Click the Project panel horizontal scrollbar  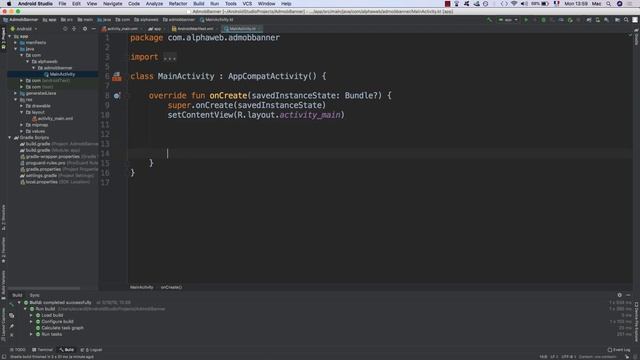[44, 289]
